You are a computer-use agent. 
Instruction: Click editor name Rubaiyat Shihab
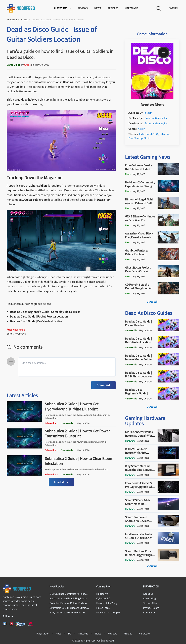click(x=16, y=330)
